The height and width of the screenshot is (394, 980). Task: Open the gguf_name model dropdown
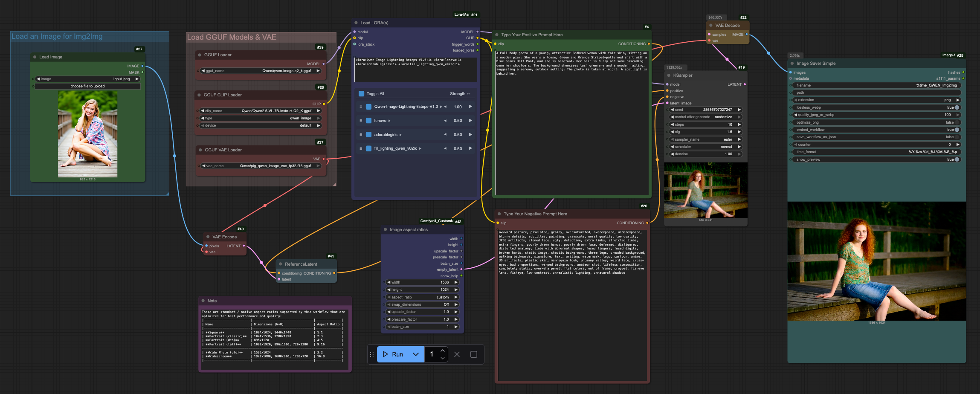(261, 71)
